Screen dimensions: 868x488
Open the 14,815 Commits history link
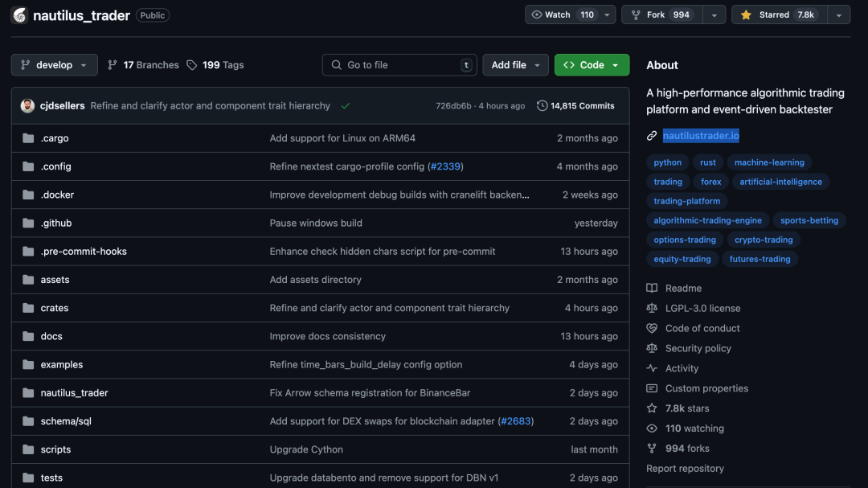[x=575, y=105]
